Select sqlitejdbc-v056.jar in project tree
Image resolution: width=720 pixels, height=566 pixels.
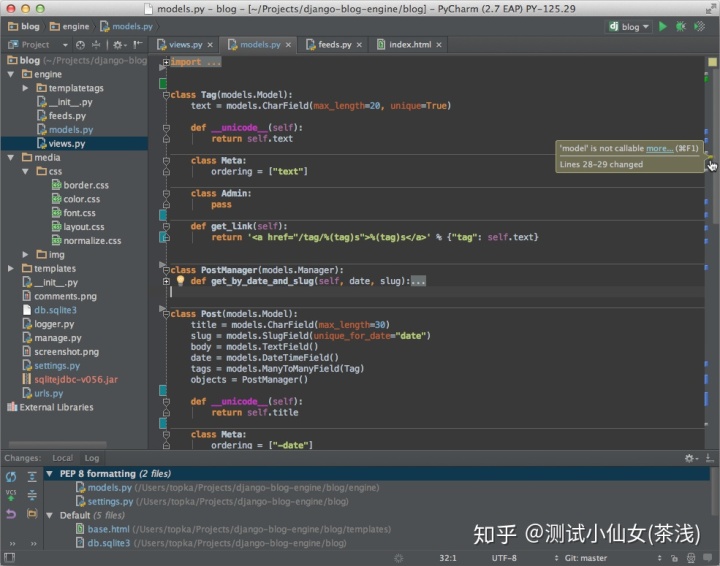pos(70,379)
